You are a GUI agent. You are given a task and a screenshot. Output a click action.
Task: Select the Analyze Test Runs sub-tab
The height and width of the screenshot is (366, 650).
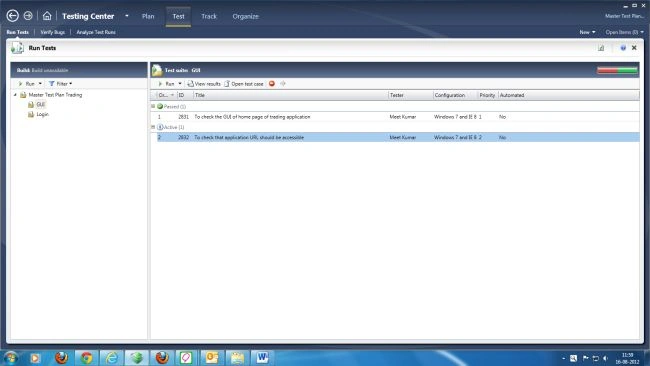pyautogui.click(x=96, y=32)
